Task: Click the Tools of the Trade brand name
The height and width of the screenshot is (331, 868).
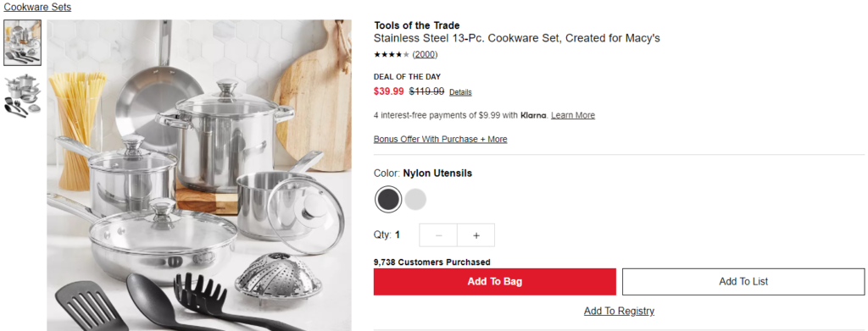Action: tap(417, 25)
